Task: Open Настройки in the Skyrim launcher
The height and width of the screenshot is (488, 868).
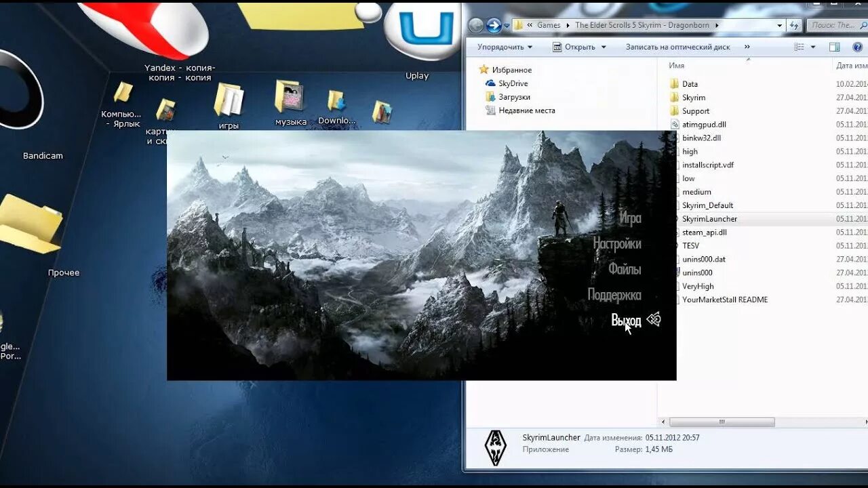Action: coord(617,244)
